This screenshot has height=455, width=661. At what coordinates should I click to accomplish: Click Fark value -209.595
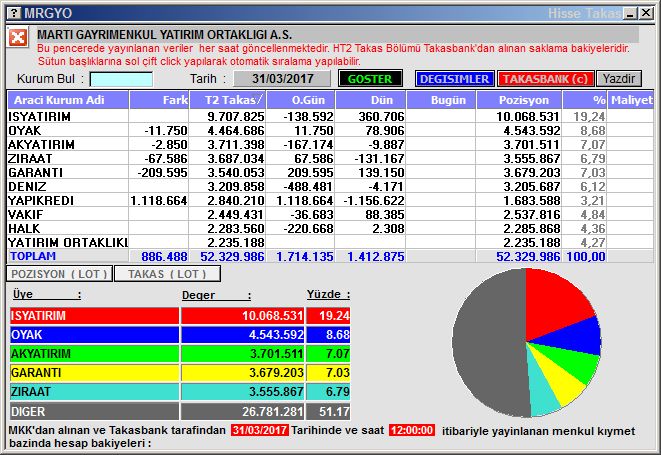tap(162, 172)
